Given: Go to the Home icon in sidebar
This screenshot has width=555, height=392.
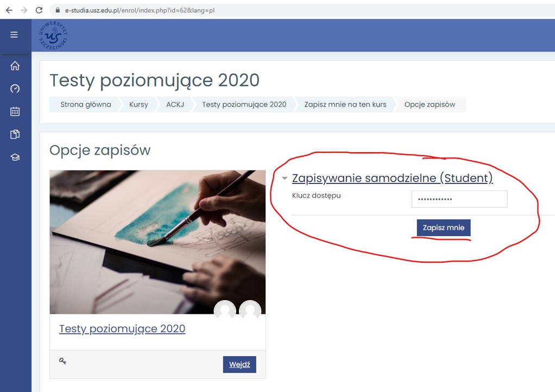Looking at the screenshot, I should [15, 66].
